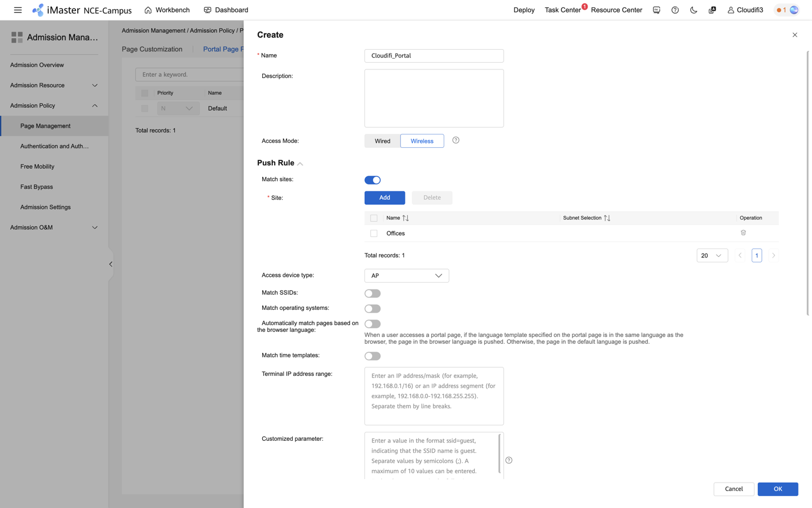
Task: Switch to dark mode via the moon icon
Action: tap(694, 10)
